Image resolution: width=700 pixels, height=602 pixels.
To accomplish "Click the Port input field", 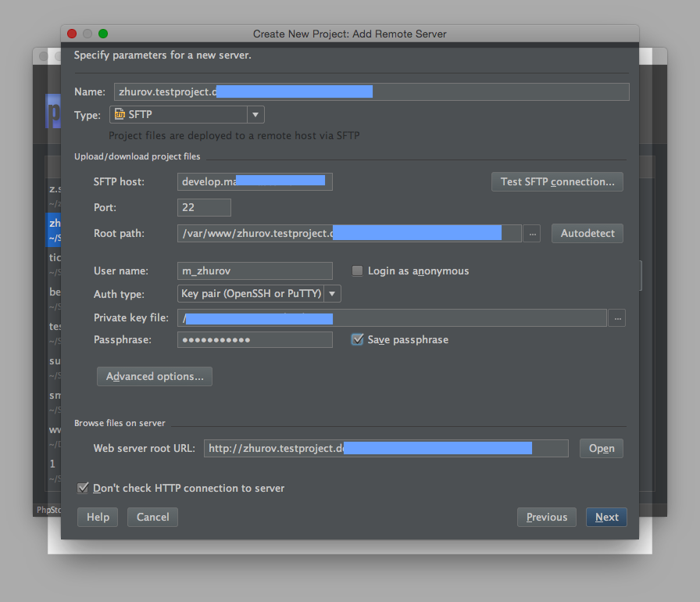I will point(204,208).
